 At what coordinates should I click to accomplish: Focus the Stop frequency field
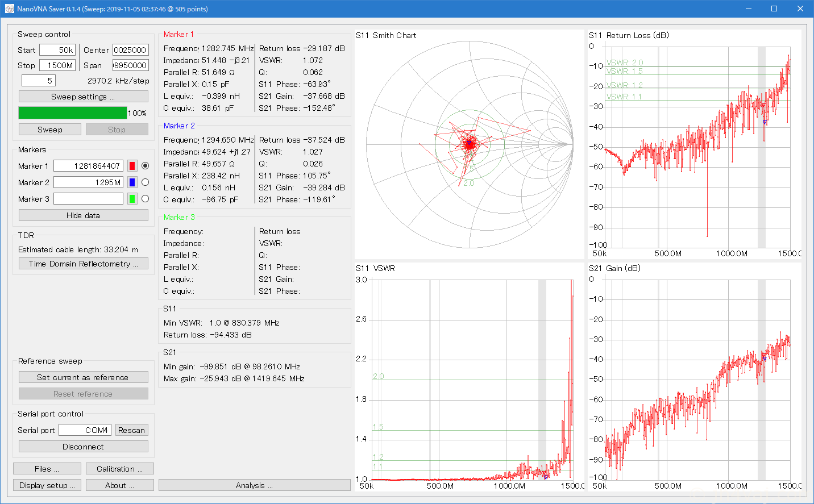pos(57,65)
